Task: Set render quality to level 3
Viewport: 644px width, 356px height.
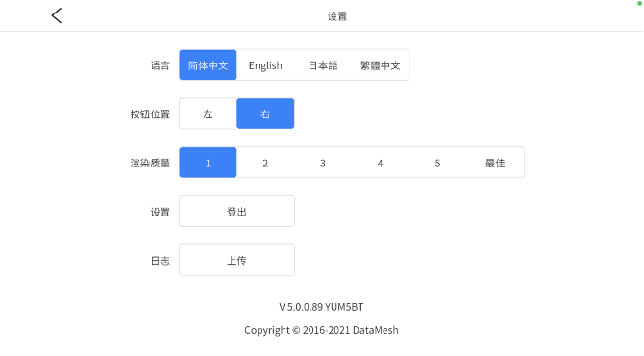Action: coord(323,163)
